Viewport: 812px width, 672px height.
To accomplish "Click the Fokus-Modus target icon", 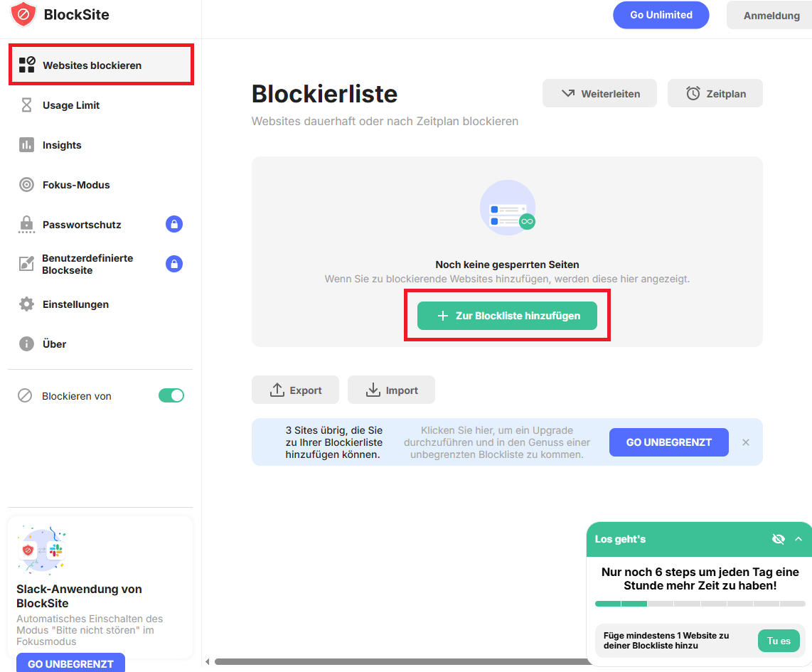I will pos(26,185).
